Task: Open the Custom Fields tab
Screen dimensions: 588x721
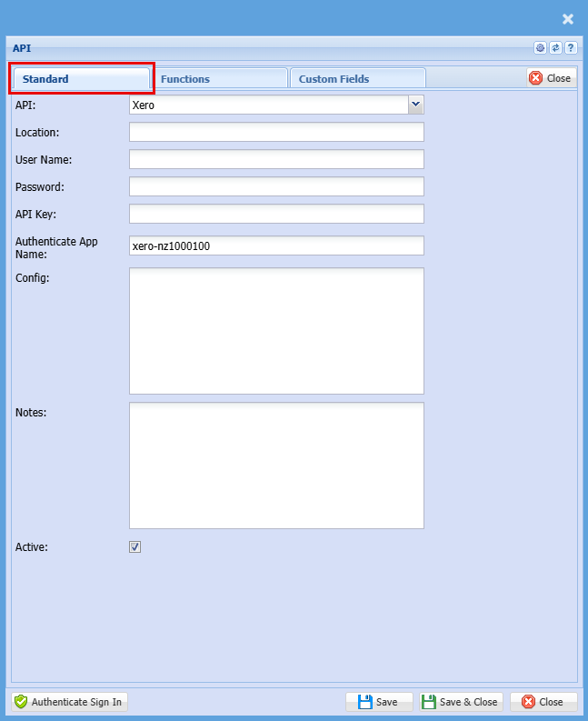Action: coord(358,78)
